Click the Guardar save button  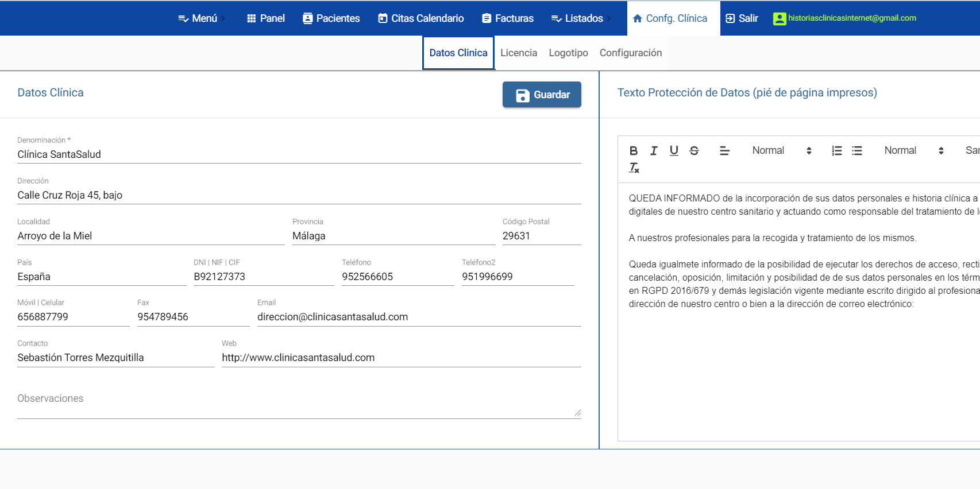(x=542, y=95)
